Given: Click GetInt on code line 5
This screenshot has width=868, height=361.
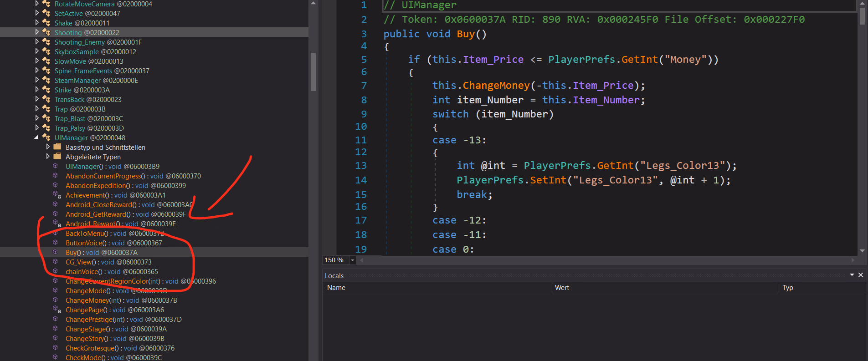Looking at the screenshot, I should [640, 60].
